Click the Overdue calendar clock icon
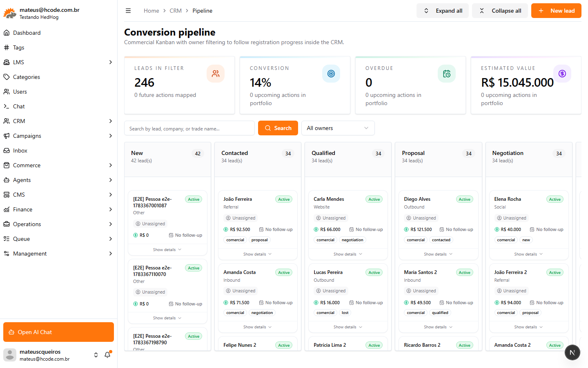Image resolution: width=588 pixels, height=368 pixels. (x=447, y=74)
